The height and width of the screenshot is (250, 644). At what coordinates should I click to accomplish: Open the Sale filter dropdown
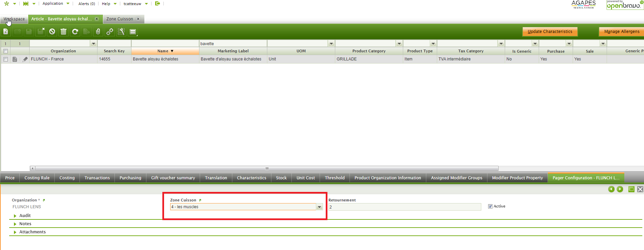pos(603,43)
